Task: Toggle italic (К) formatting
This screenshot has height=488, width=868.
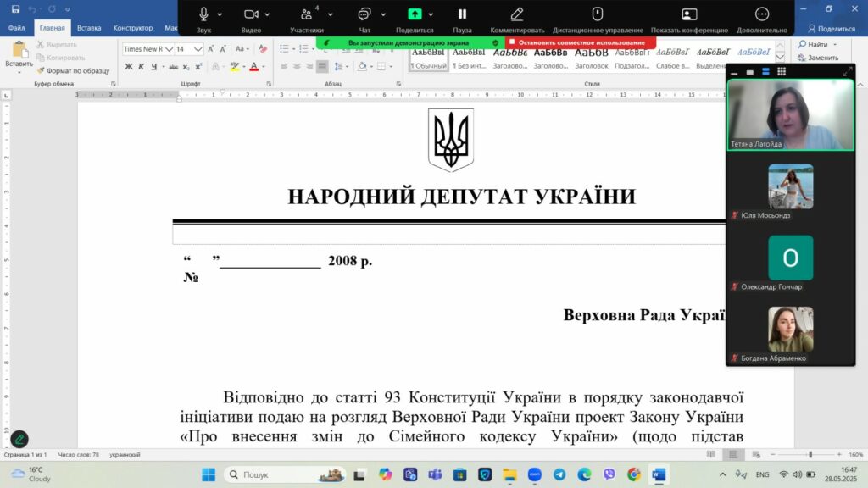Action: point(142,67)
